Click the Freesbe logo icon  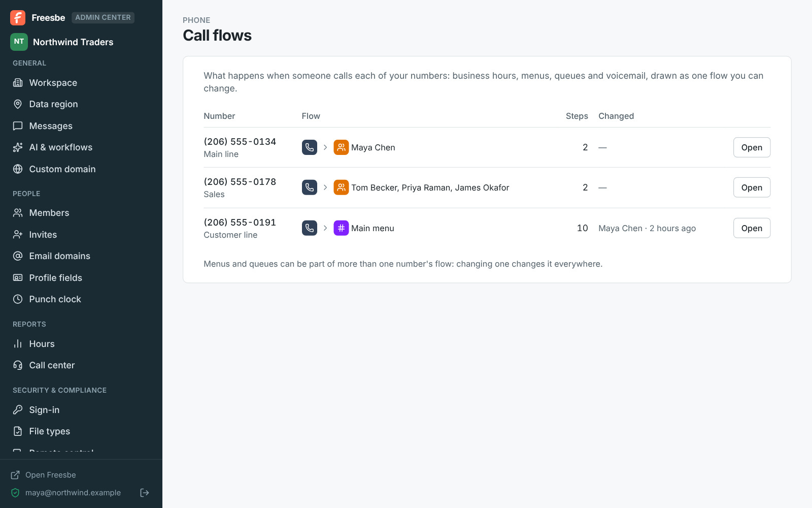pos(18,18)
